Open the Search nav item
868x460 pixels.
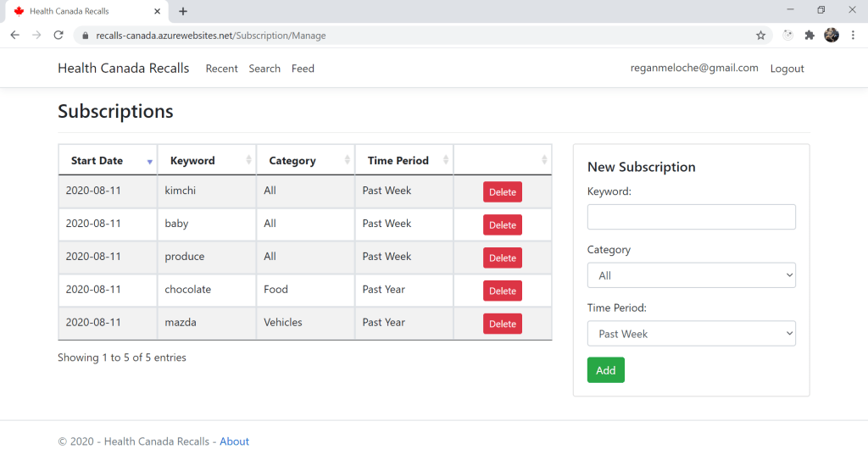coord(264,69)
